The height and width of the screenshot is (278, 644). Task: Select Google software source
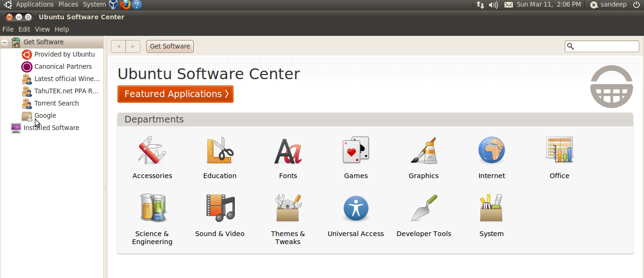[x=45, y=115]
